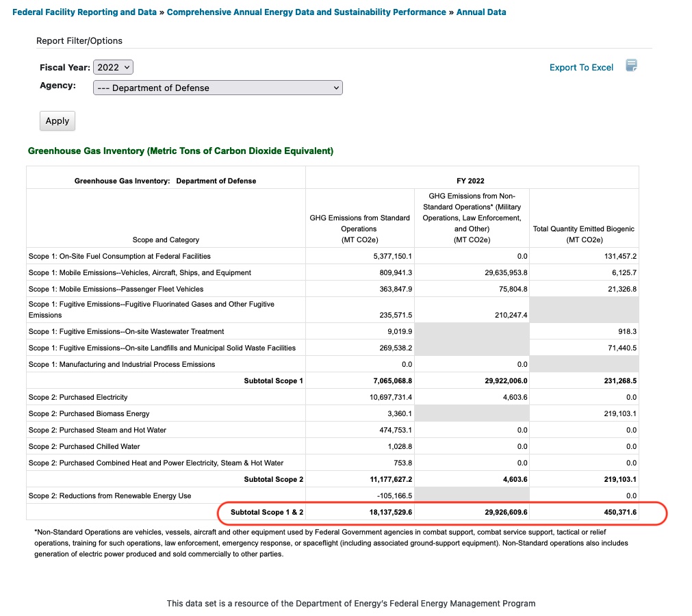Click the value 21,326.8
The image size is (692, 616).
[x=622, y=289]
